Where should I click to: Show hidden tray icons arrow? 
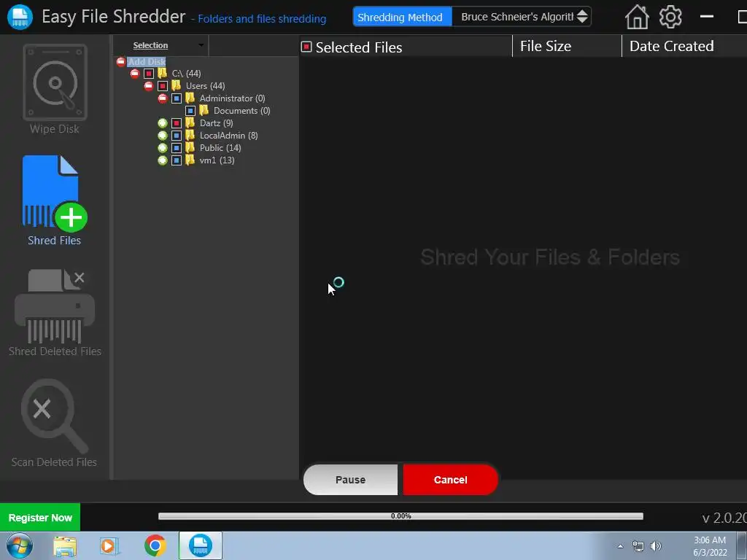coord(620,546)
